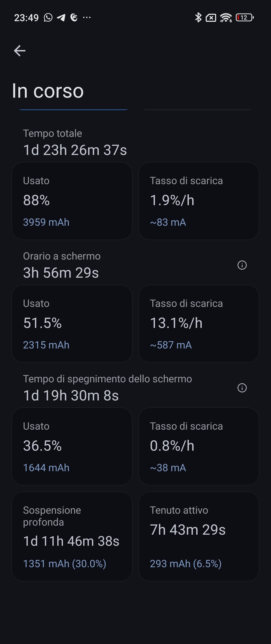Tap the three-dots more notifications icon

tap(87, 18)
